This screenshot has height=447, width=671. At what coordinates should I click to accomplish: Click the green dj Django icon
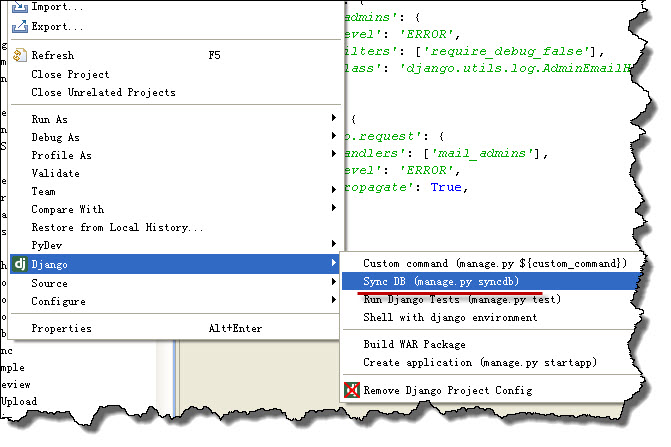point(20,264)
